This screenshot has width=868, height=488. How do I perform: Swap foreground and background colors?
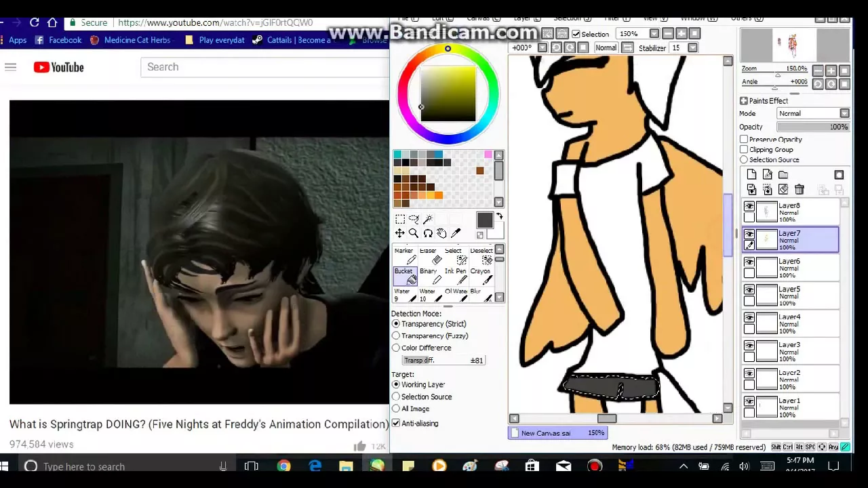click(499, 217)
